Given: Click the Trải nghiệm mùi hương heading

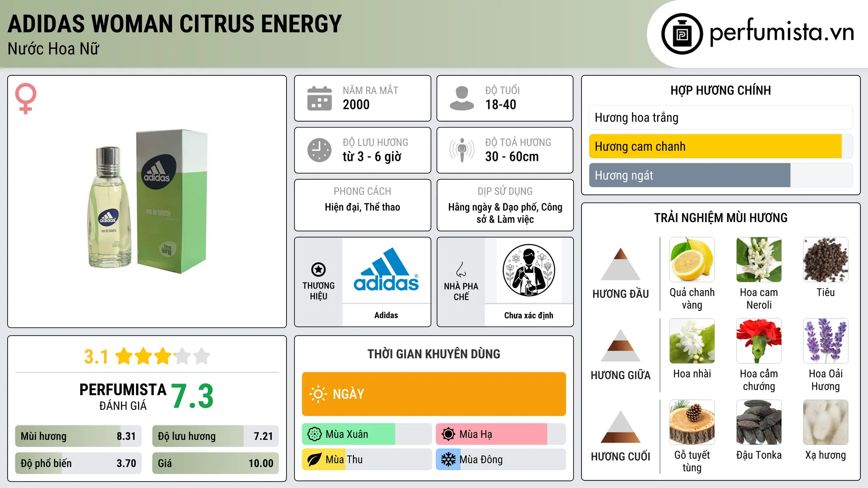Looking at the screenshot, I should 721,218.
